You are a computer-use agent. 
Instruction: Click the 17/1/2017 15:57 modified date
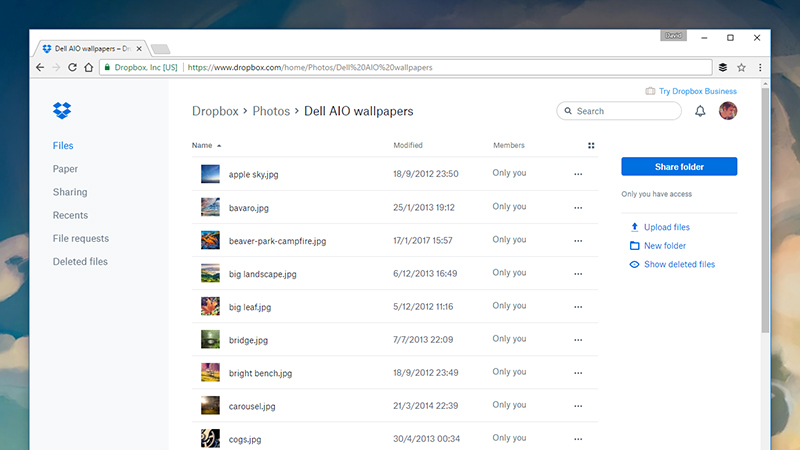[422, 240]
